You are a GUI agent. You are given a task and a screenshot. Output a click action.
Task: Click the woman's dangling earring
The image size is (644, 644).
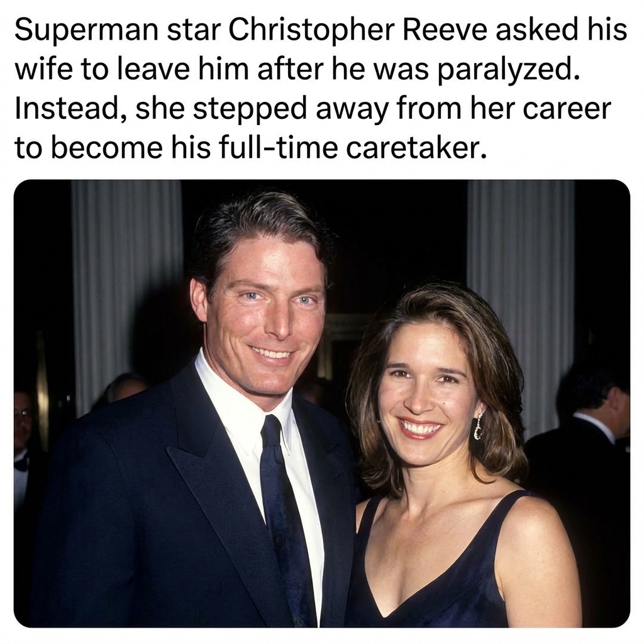coord(479,427)
